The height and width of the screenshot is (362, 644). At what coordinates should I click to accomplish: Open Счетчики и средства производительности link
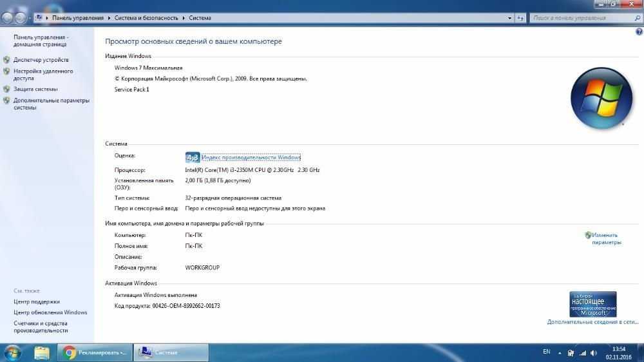(40, 327)
